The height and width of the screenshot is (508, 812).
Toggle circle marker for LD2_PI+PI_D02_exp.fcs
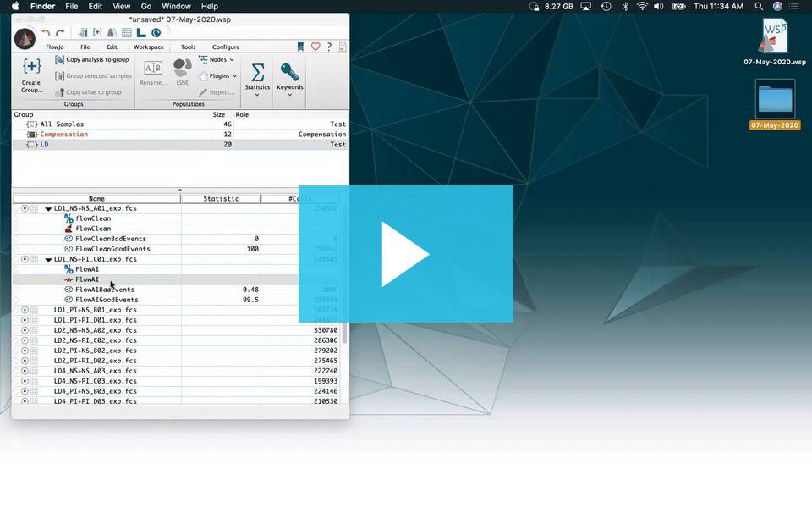pos(25,361)
